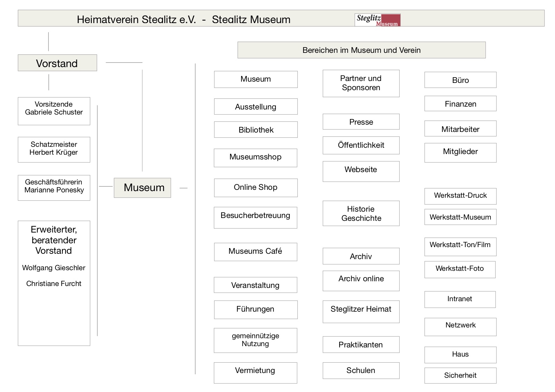This screenshot has width=555, height=392.
Task: Select the Presse box
Action: [x=361, y=122]
